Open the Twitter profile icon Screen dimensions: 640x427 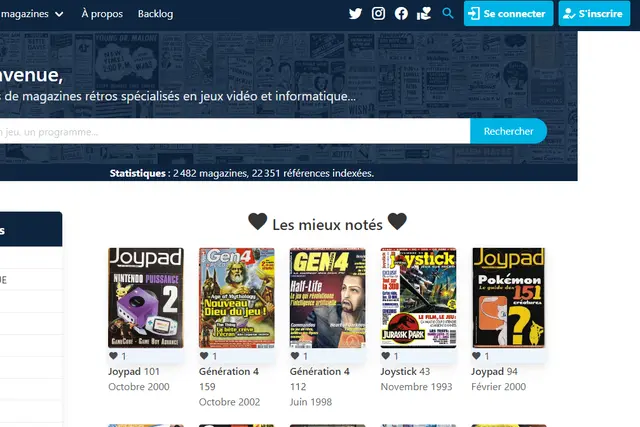355,13
